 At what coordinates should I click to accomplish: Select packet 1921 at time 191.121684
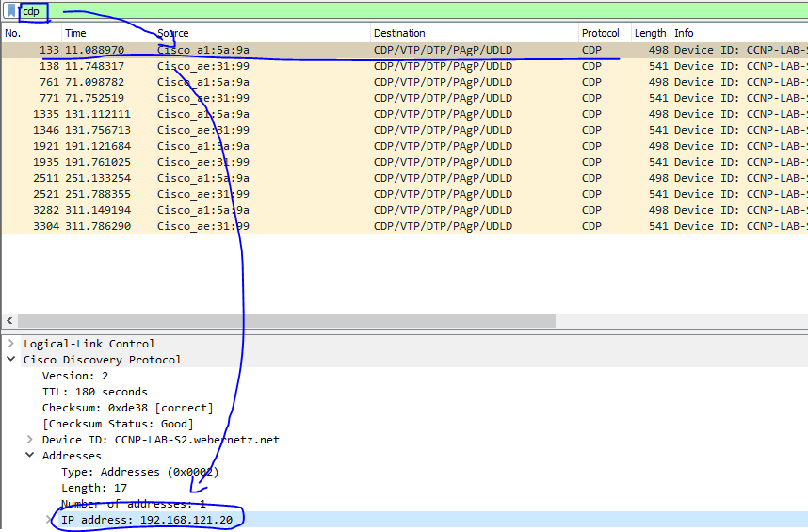point(405,146)
